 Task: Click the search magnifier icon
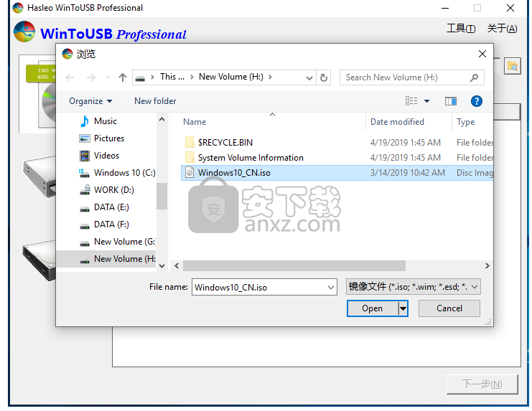pyautogui.click(x=474, y=77)
